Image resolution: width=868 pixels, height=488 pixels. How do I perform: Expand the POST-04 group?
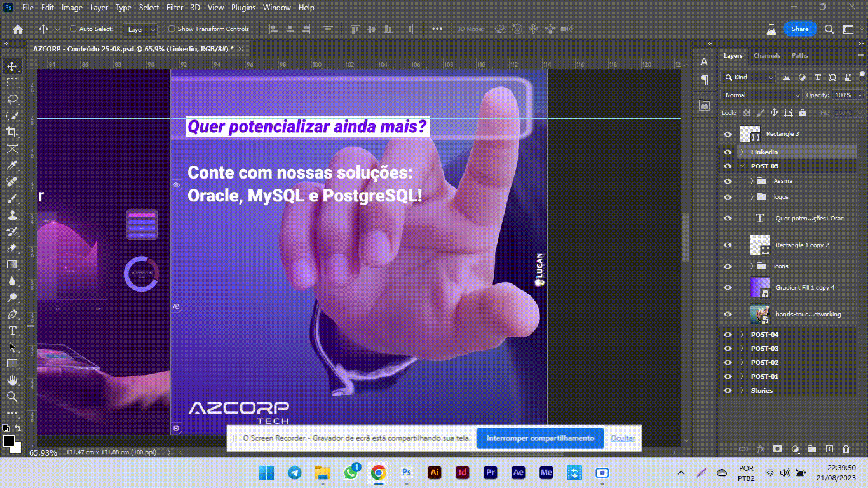pos(742,334)
